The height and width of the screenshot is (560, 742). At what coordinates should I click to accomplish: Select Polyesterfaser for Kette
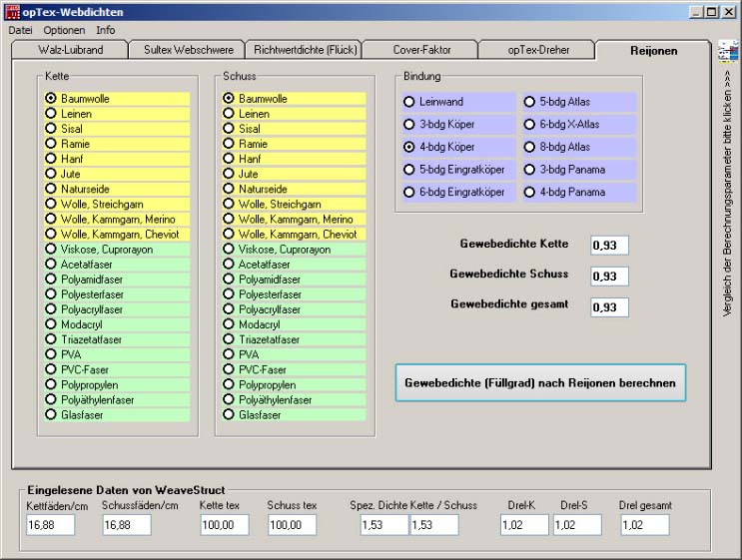click(117, 294)
